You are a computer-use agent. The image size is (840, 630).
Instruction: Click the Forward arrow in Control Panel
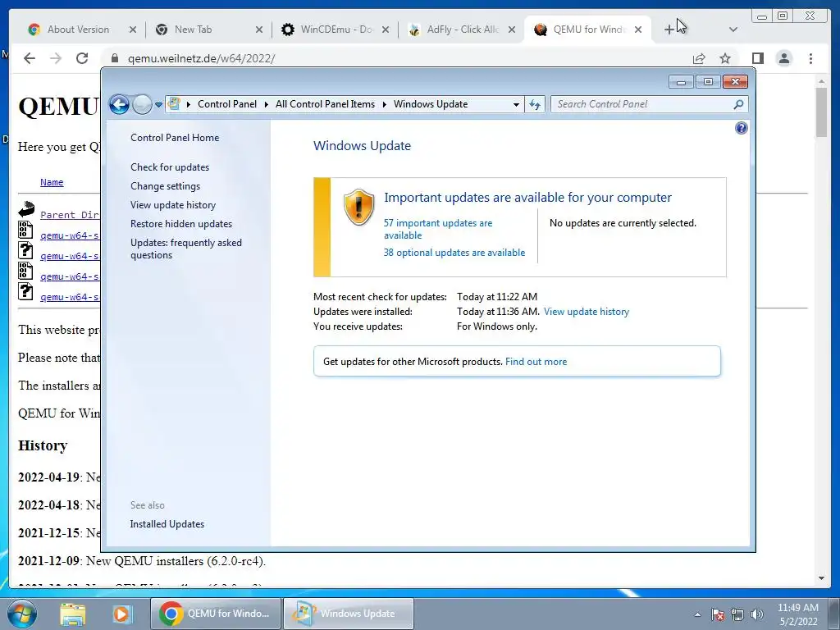(x=142, y=104)
